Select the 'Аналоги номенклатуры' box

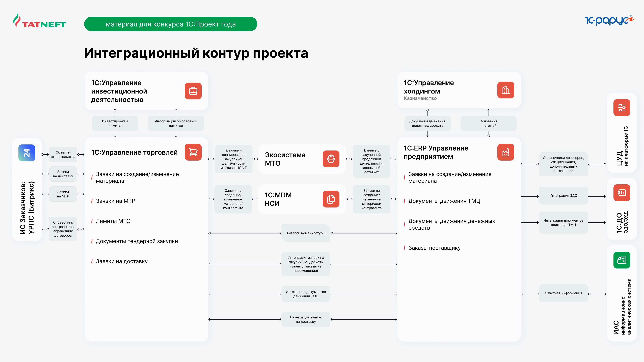[306, 233]
